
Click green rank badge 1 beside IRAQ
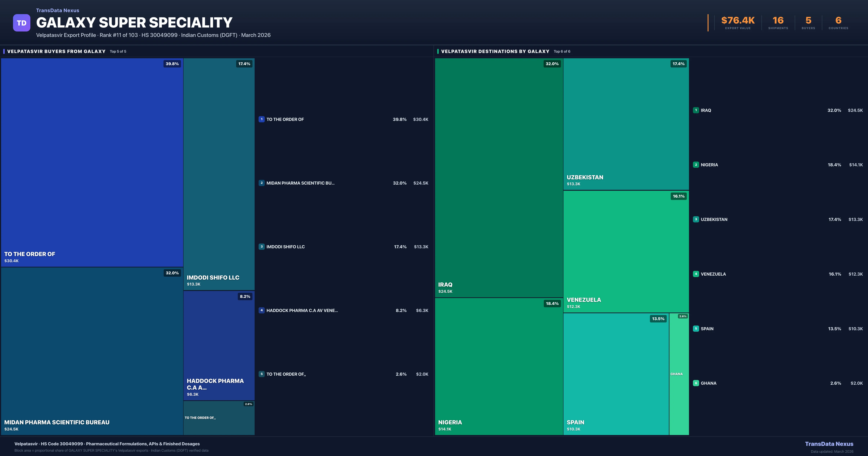(696, 110)
